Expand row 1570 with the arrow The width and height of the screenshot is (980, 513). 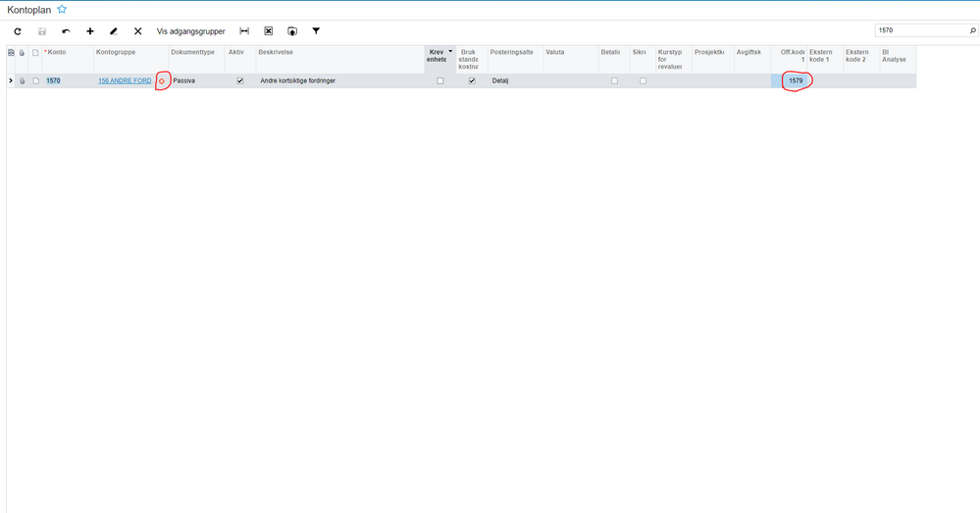(11, 80)
